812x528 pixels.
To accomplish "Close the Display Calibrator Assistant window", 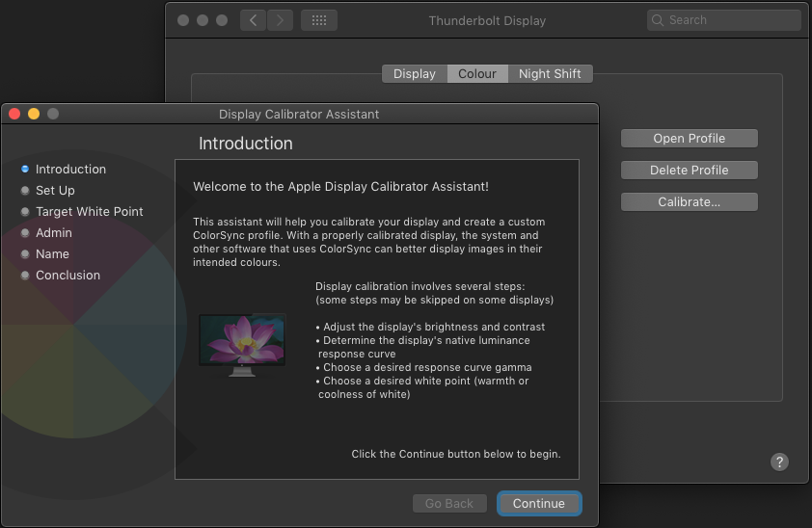I will [14, 114].
